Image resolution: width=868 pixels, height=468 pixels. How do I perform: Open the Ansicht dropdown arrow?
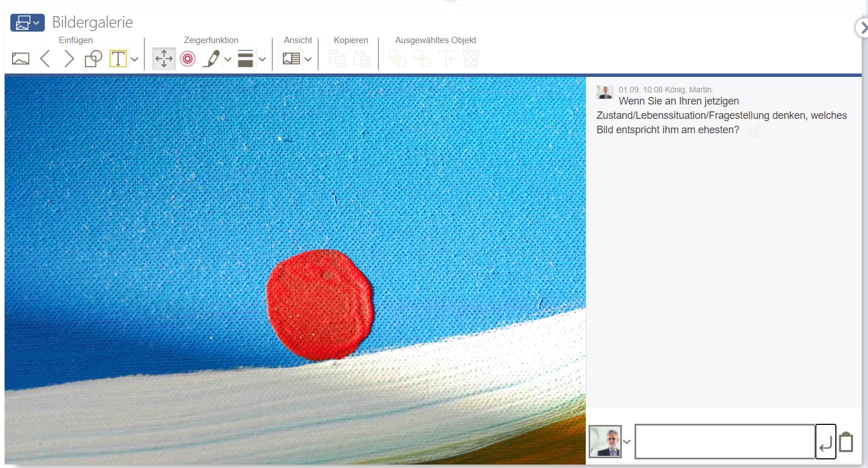coord(308,59)
